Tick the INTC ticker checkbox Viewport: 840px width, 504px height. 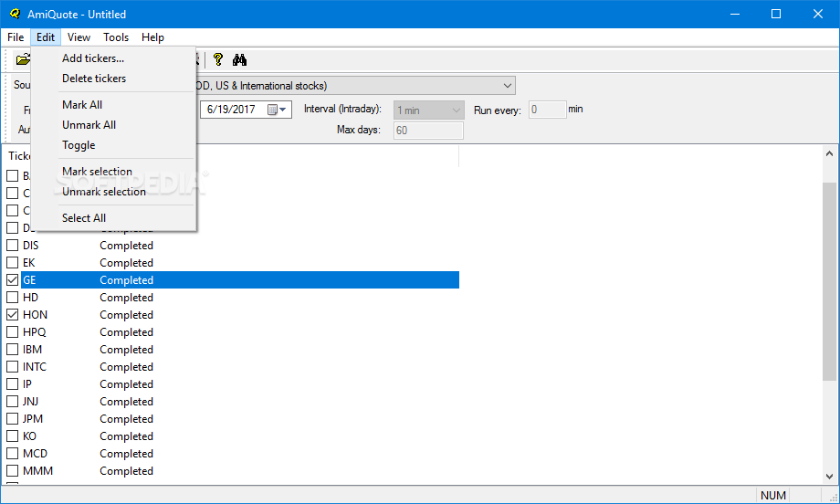(12, 367)
